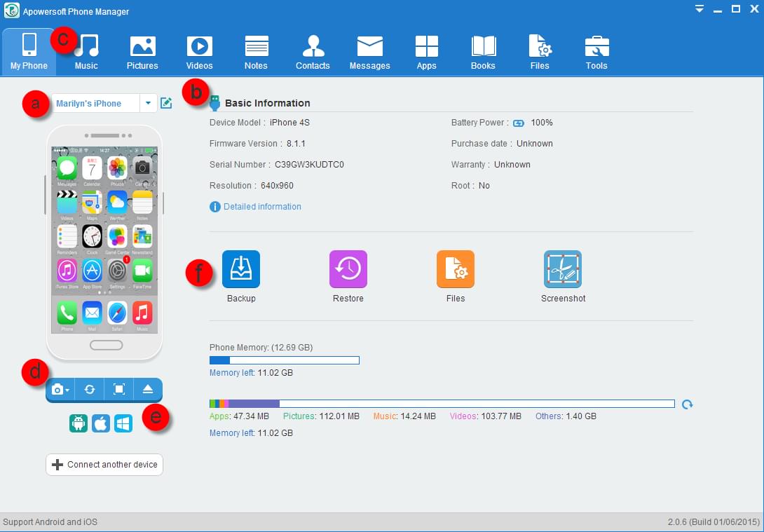Open the title bar options menu arrow
This screenshot has width=764, height=532.
[699, 9]
